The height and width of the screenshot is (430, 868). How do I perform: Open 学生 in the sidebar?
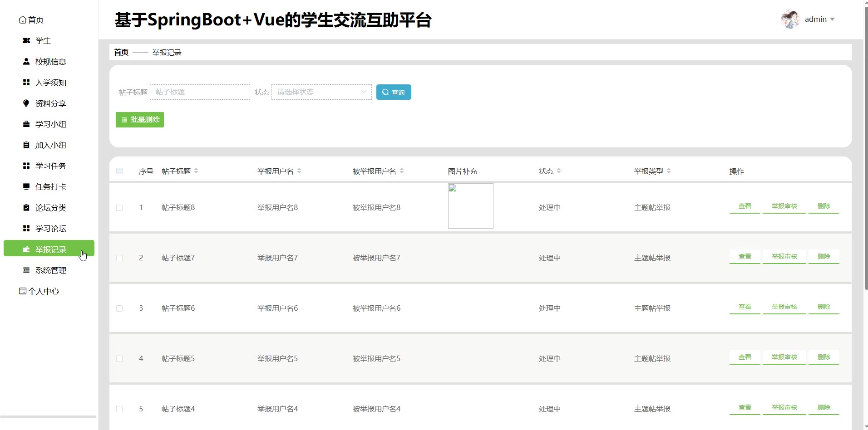point(43,41)
